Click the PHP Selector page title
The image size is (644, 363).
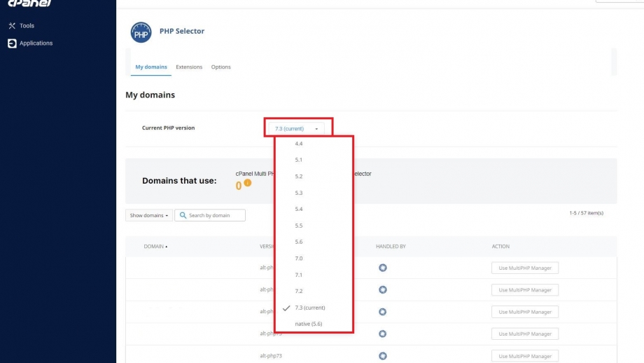click(x=182, y=32)
